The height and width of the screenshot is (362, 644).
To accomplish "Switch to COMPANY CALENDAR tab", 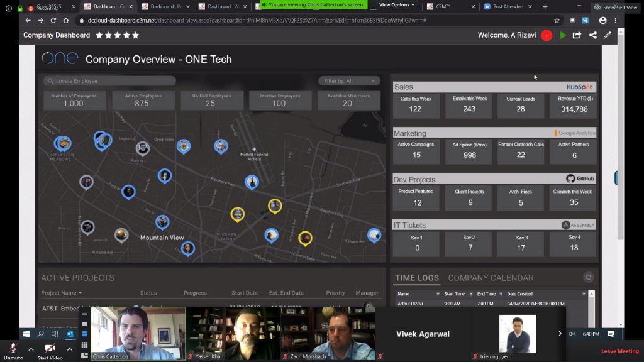I will coord(491,278).
